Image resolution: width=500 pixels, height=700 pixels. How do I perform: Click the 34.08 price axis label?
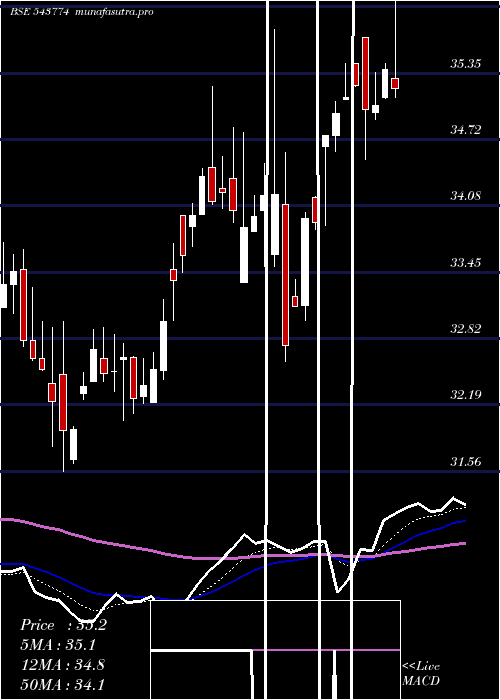coord(465,196)
